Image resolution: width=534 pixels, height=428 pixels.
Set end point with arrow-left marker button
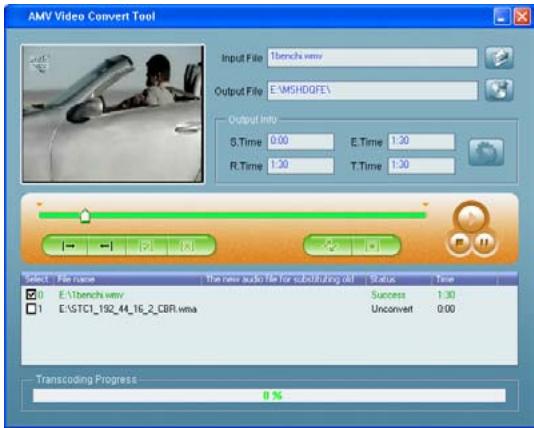coord(107,245)
